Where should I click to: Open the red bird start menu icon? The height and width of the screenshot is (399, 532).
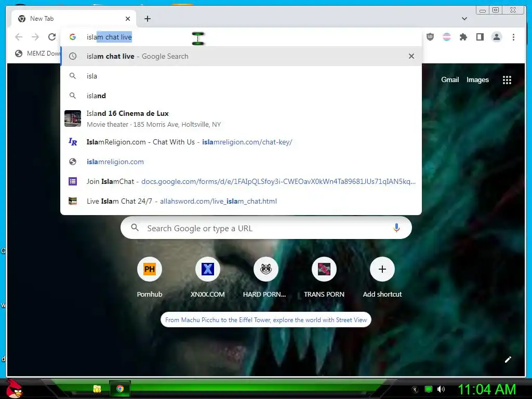(x=14, y=389)
